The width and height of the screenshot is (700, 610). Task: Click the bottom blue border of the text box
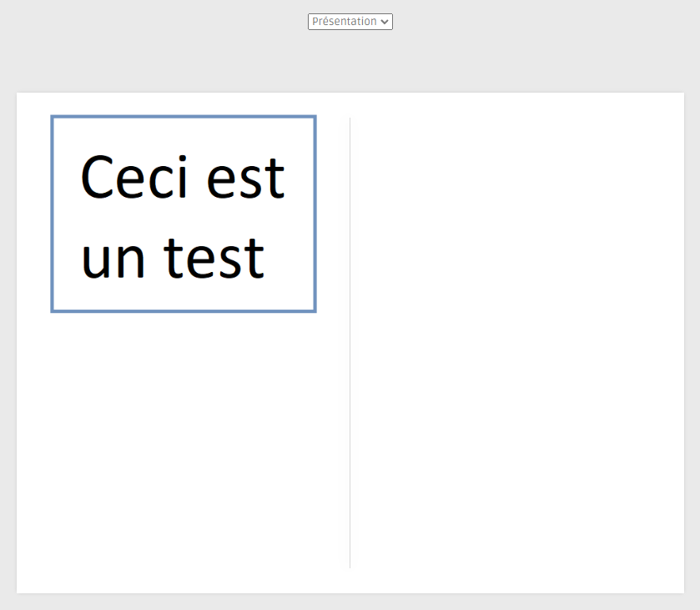click(x=184, y=310)
